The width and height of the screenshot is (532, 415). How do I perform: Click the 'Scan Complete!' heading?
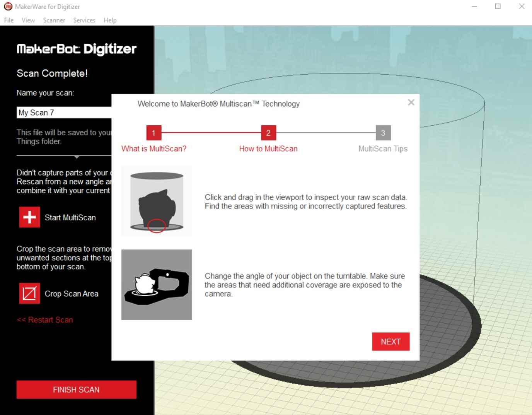[52, 73]
